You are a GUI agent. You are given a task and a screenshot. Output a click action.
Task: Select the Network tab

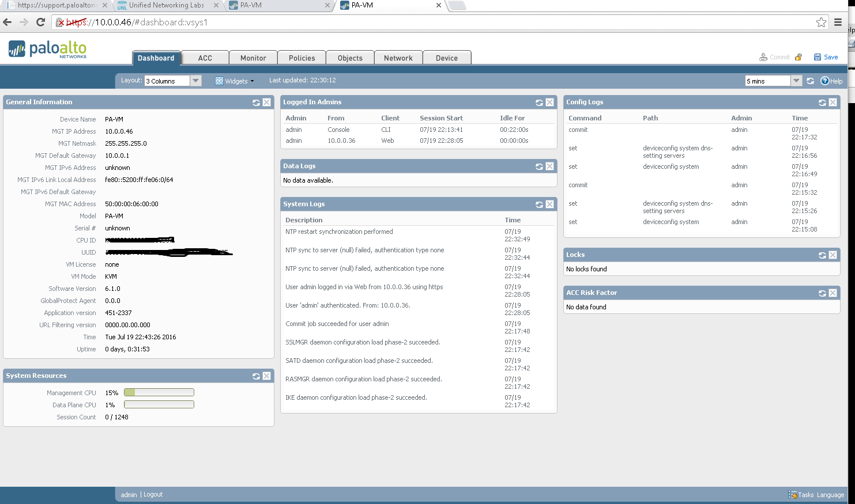click(x=398, y=58)
